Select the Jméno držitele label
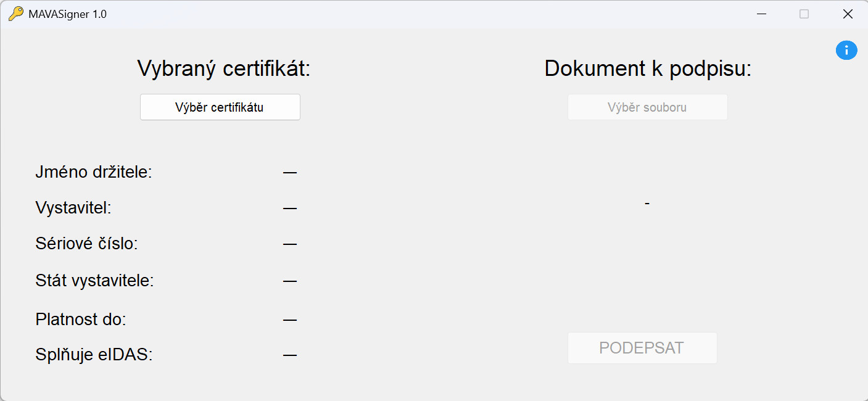 tap(94, 172)
